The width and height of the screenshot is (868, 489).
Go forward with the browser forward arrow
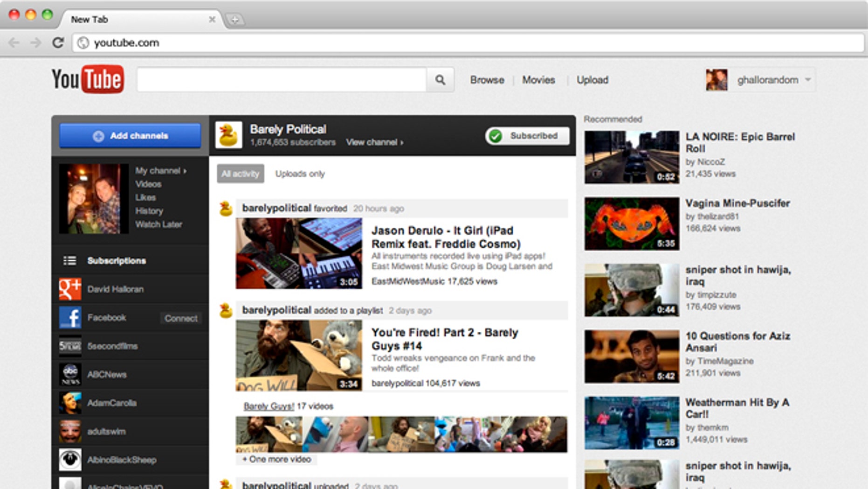[x=36, y=43]
